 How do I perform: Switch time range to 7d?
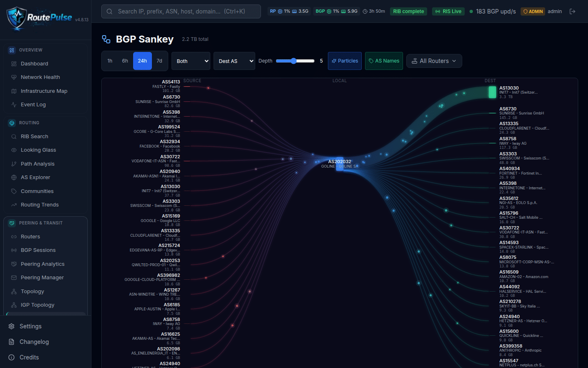[x=159, y=61]
